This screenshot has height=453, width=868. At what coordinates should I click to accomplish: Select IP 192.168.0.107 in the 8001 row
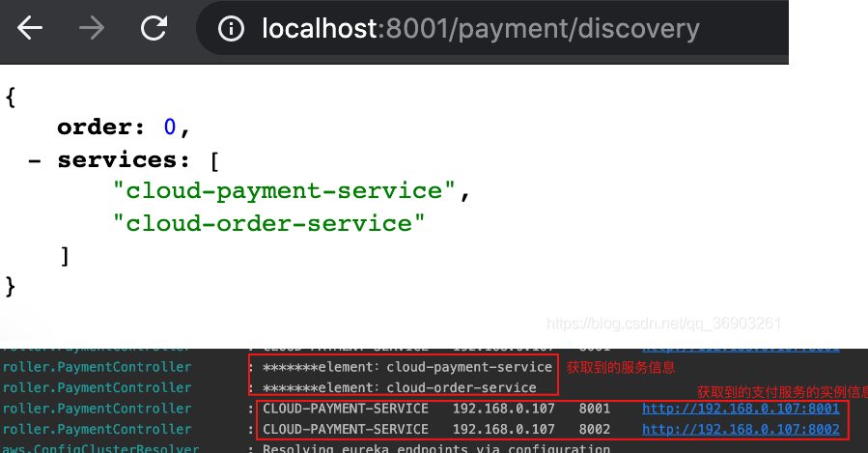(x=504, y=409)
